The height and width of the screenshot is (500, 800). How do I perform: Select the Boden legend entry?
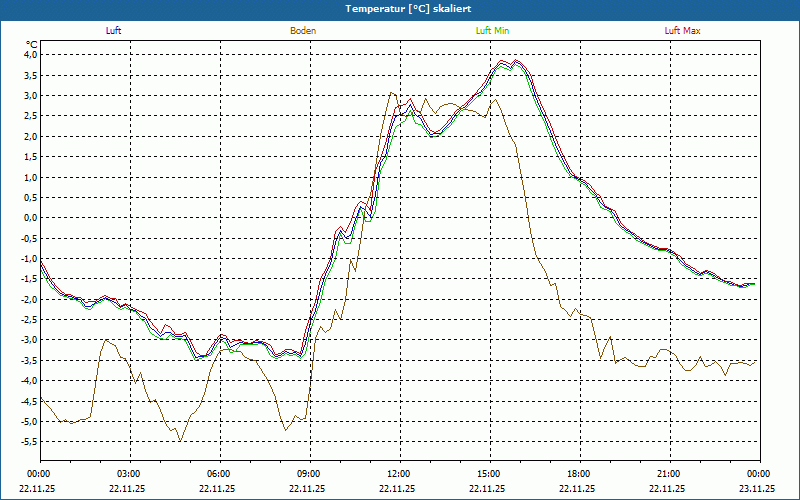click(303, 31)
